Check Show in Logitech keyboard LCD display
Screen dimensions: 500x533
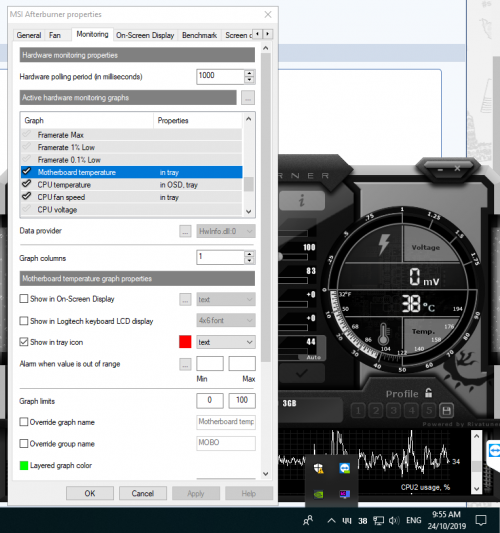[x=24, y=321]
